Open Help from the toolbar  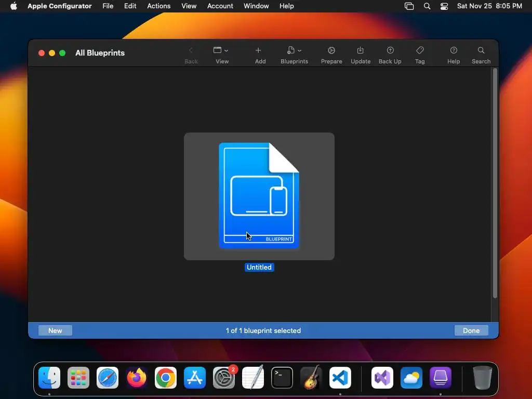(453, 55)
